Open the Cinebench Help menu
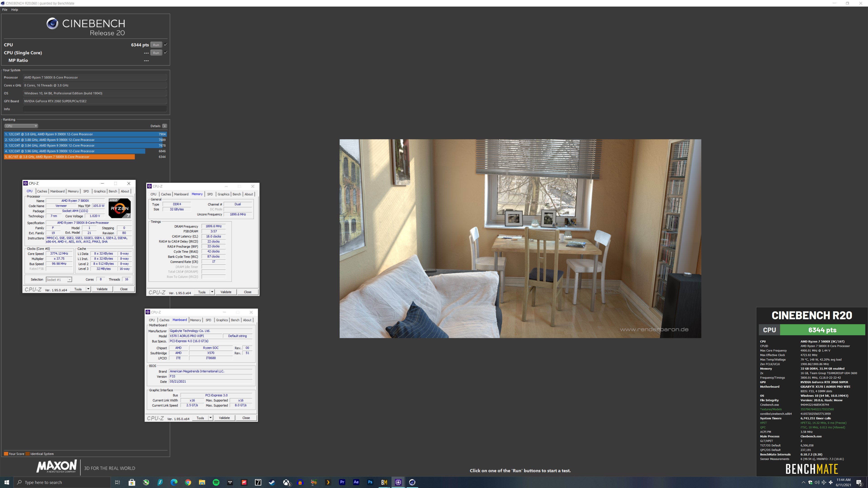This screenshot has width=868, height=488. (14, 9)
